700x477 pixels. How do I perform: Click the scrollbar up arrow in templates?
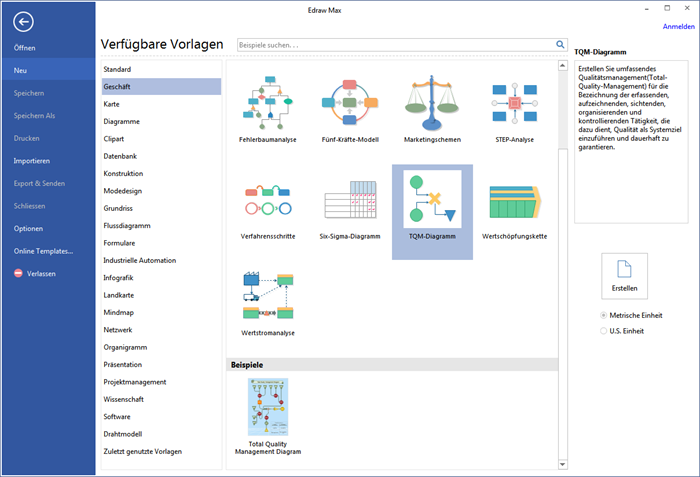(562, 66)
